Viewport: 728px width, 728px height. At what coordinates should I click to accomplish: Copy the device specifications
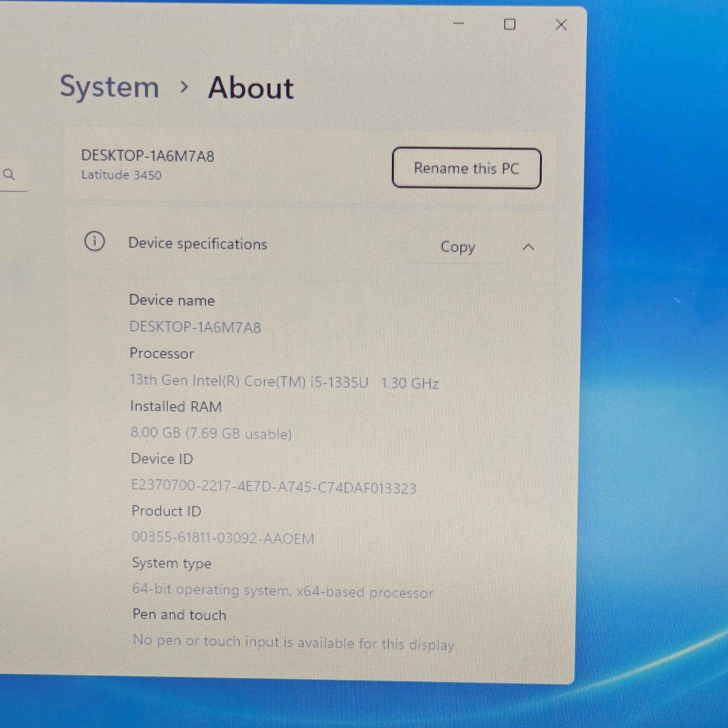(x=458, y=247)
